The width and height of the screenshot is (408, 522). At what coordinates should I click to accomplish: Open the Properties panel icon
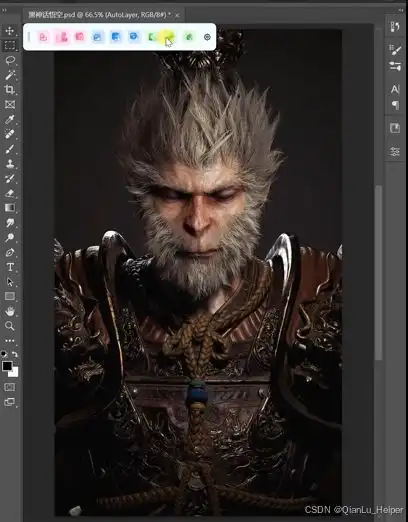(x=395, y=128)
